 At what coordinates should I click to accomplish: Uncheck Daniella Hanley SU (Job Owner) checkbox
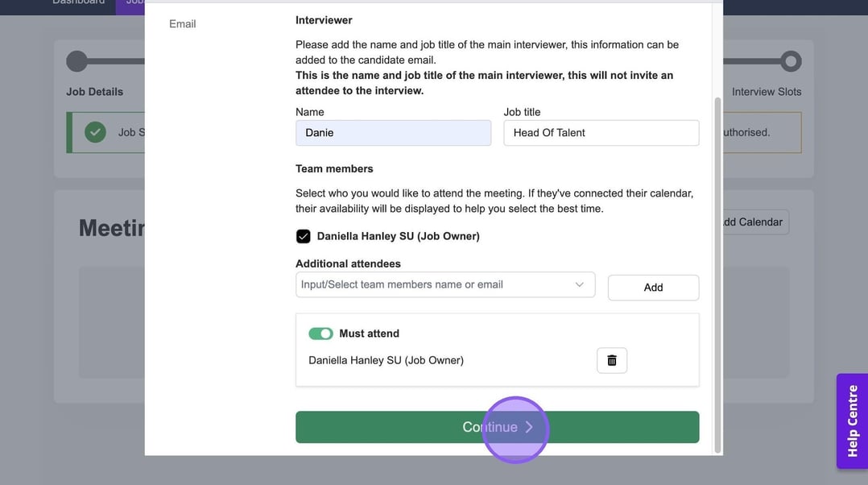click(304, 236)
